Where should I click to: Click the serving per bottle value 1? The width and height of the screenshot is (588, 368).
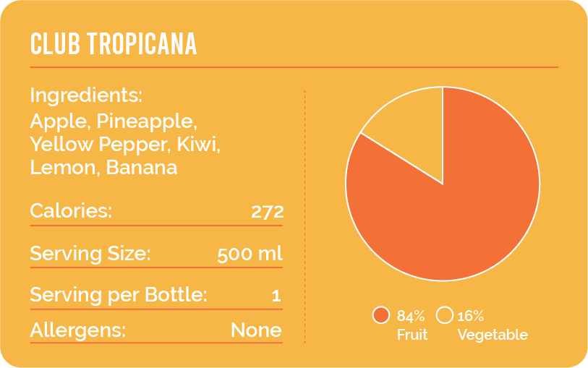click(276, 296)
